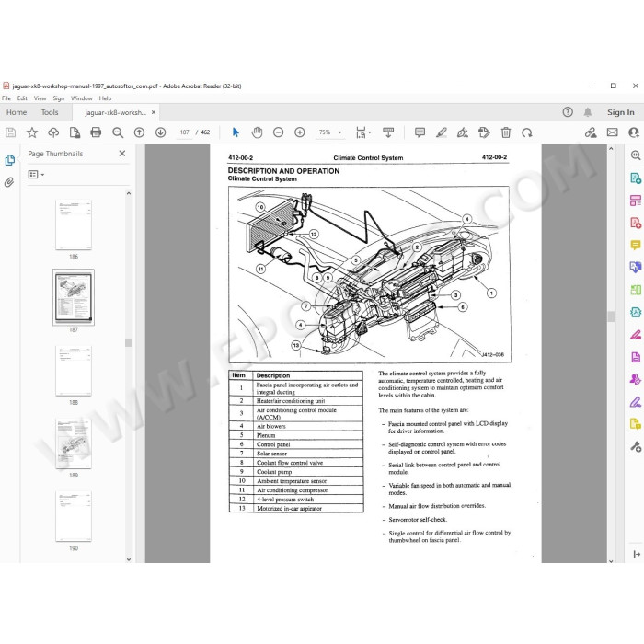Image resolution: width=644 pixels, height=644 pixels.
Task: Open Export PDF in right pane
Action: [636, 178]
